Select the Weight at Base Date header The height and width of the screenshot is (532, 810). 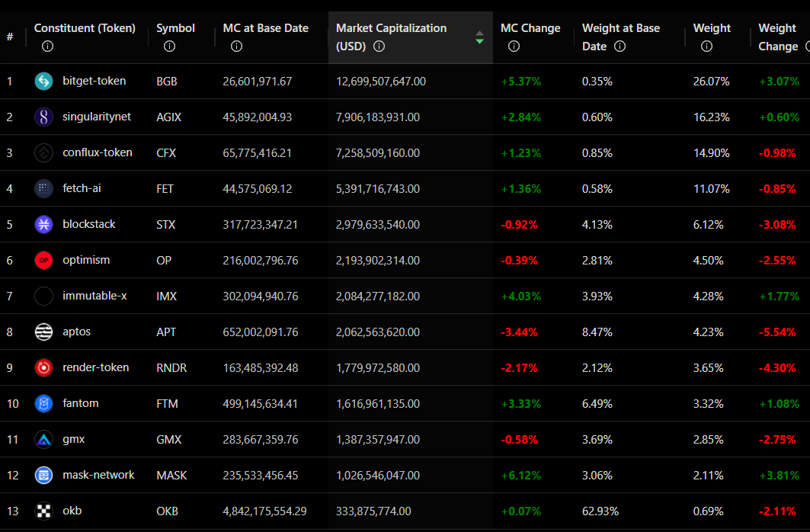[x=621, y=37]
